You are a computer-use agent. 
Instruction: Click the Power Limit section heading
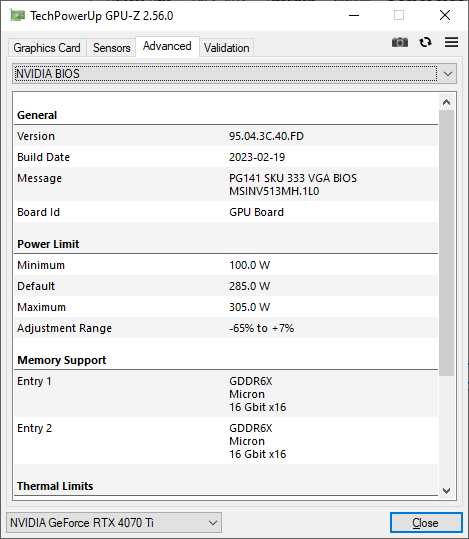[48, 244]
